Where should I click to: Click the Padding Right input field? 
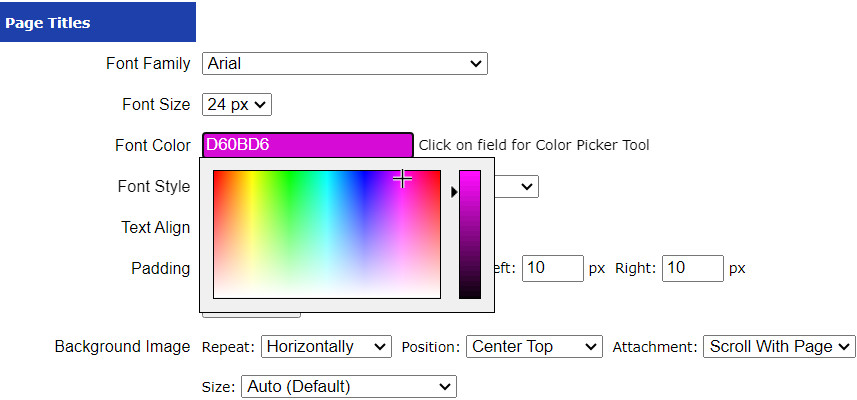tap(693, 268)
